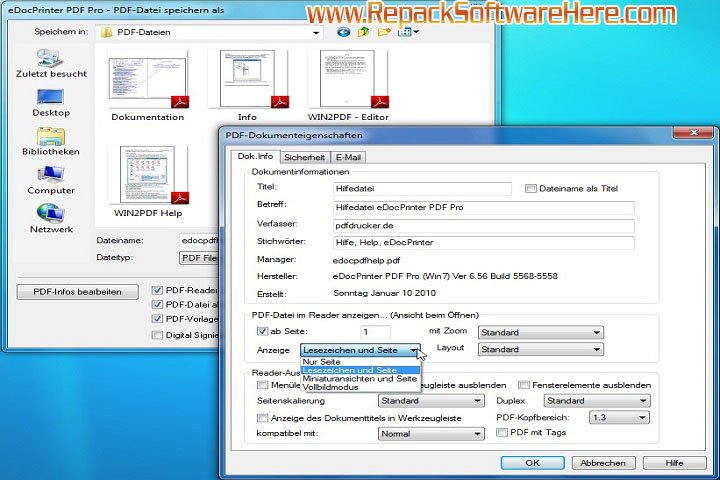Screen dimensions: 720x480
Task: Click the Hilfe button
Action: click(x=674, y=463)
